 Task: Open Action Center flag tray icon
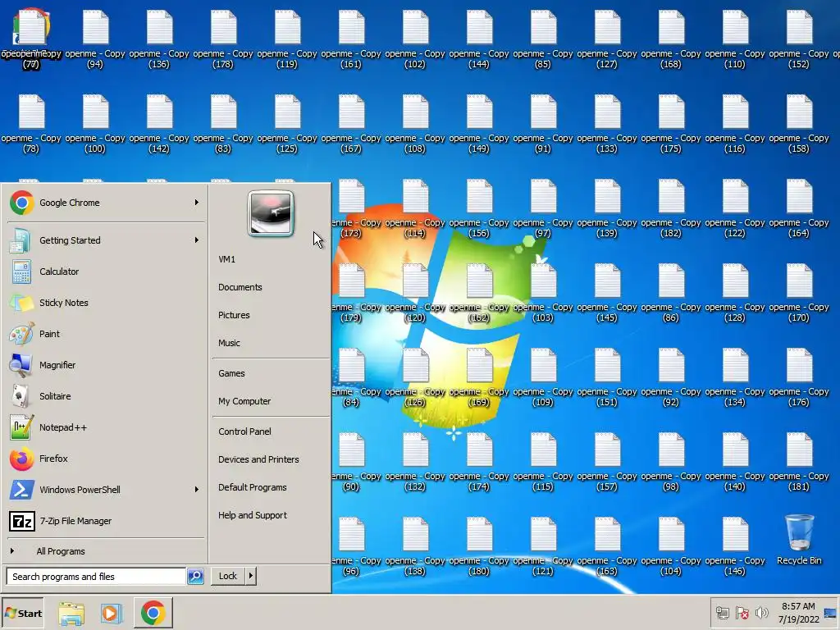click(x=742, y=613)
